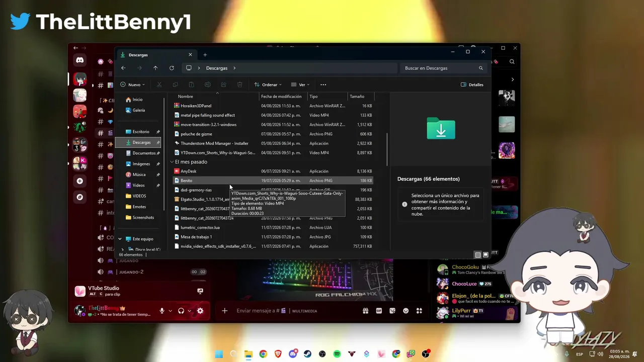Open Inicio in the navigation pane
This screenshot has width=644, height=362.
(138, 100)
